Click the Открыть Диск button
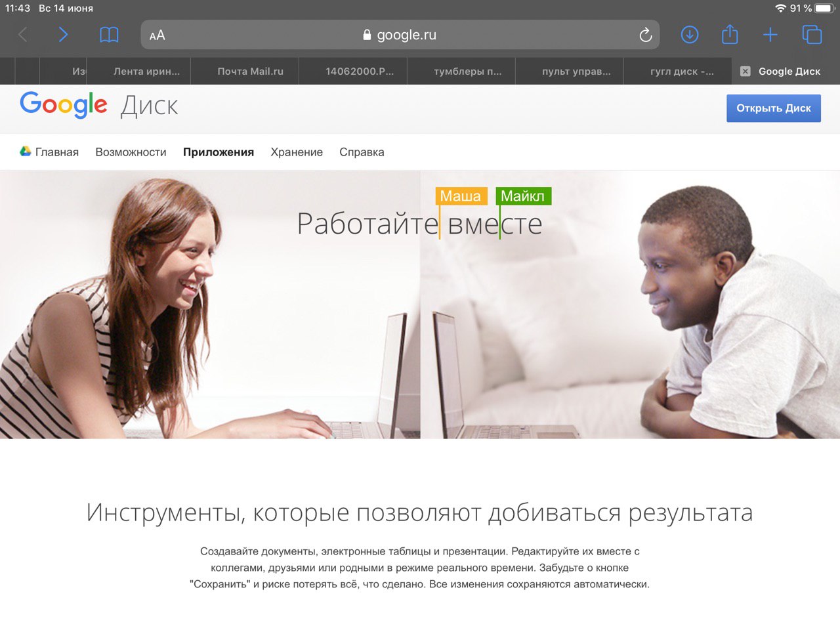840x630 pixels. 774,108
